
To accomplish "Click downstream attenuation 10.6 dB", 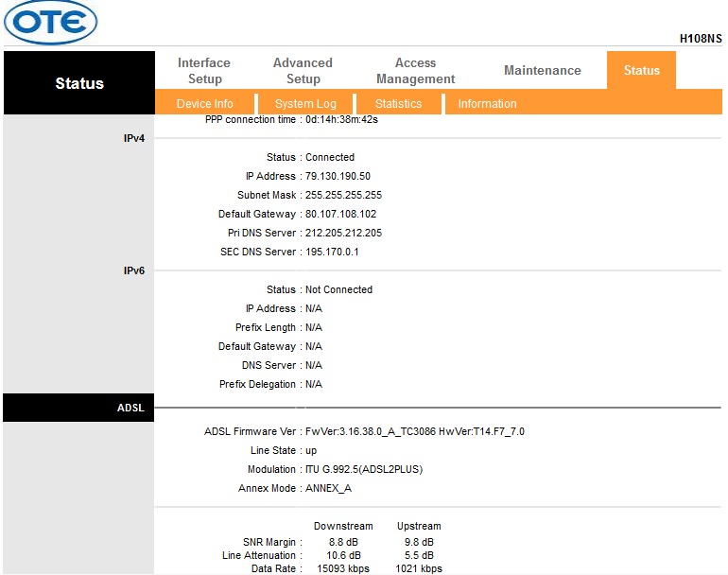I will click(x=343, y=555).
